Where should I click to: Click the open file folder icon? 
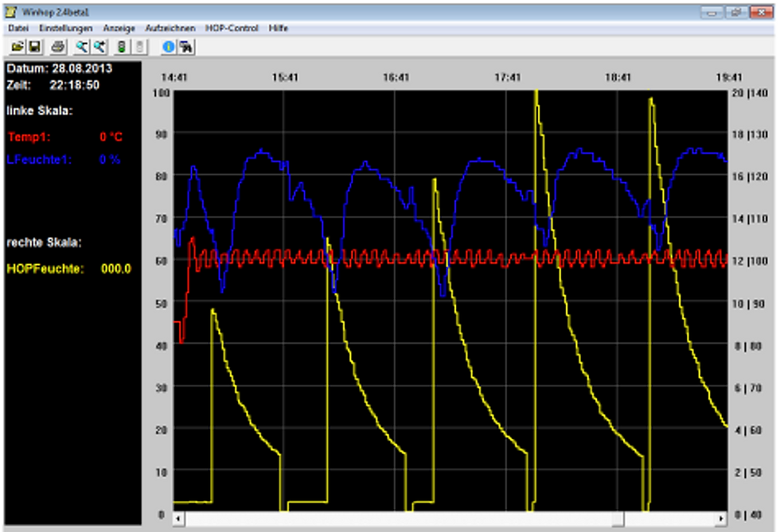click(18, 47)
